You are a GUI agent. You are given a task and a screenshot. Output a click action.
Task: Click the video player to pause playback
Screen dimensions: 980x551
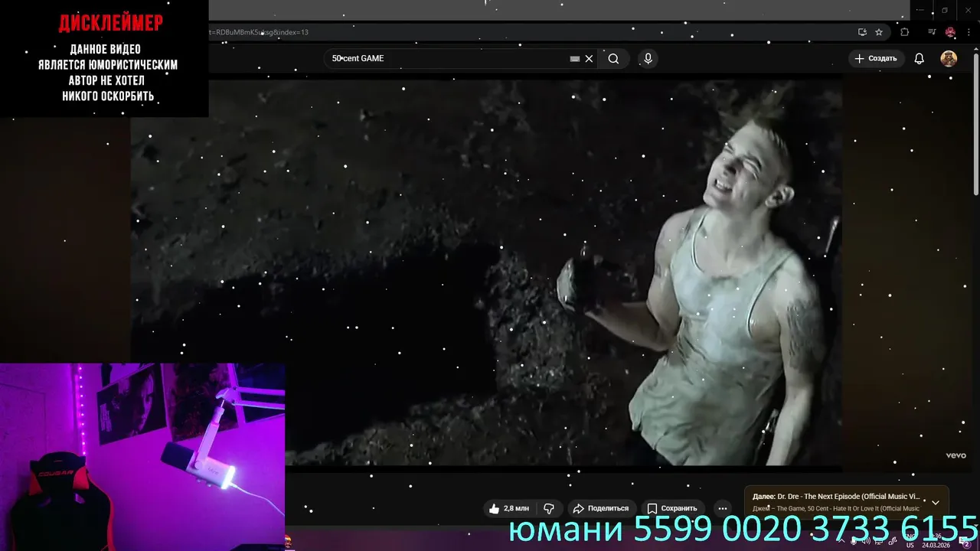(x=487, y=272)
